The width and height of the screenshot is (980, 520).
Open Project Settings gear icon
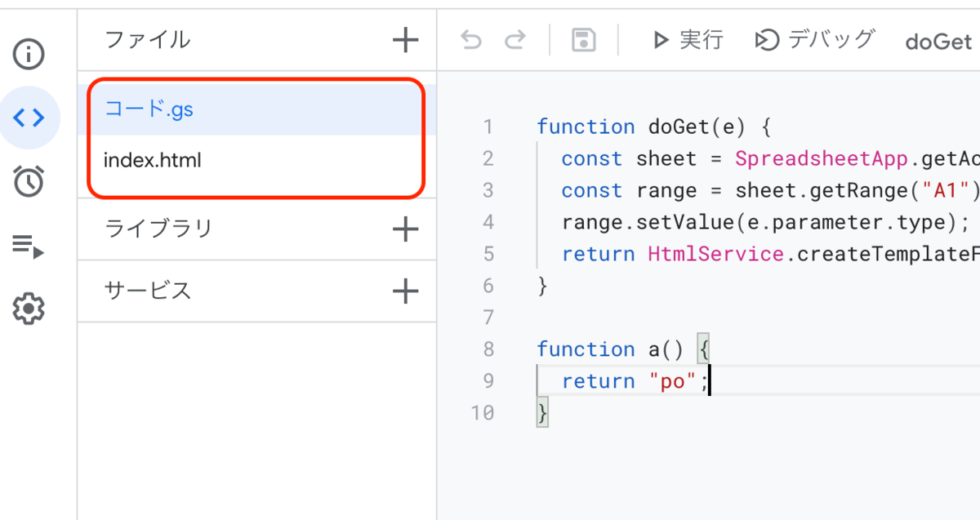coord(29,309)
